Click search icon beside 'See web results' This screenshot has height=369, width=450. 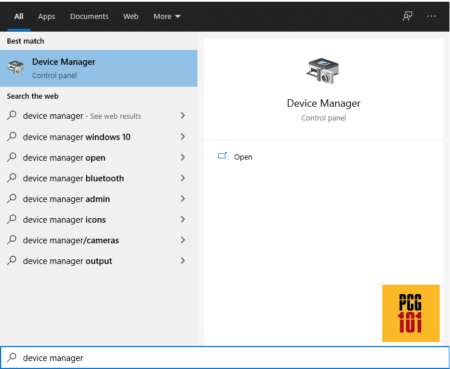[x=12, y=115]
